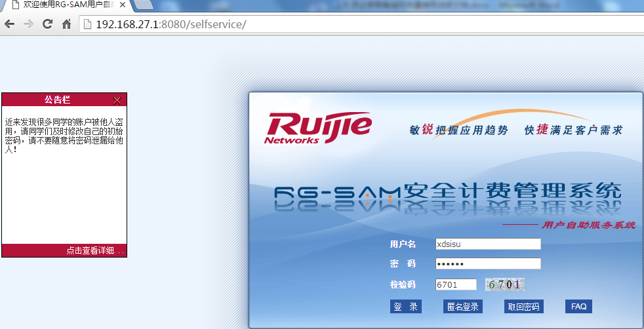Close the 公告栏 bulletin panel

117,100
